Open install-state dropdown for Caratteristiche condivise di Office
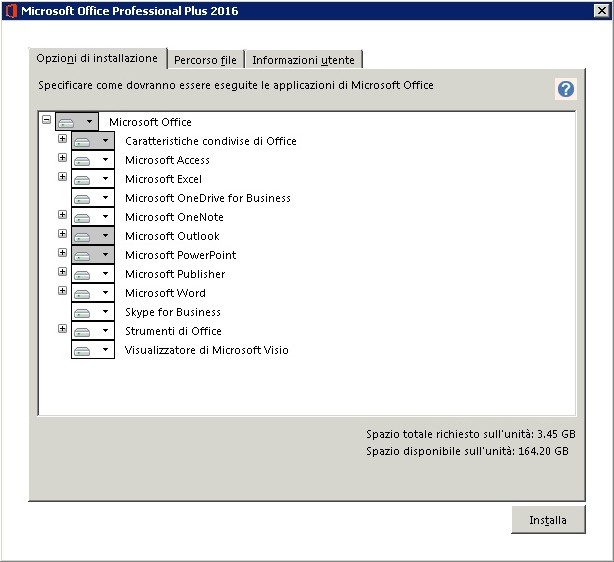614x562 pixels. 93,141
